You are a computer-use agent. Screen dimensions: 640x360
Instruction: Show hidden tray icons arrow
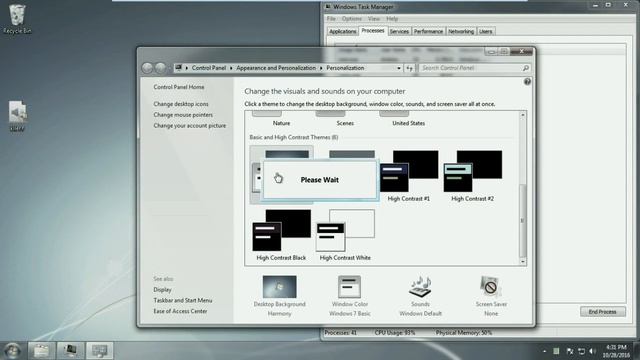544,351
